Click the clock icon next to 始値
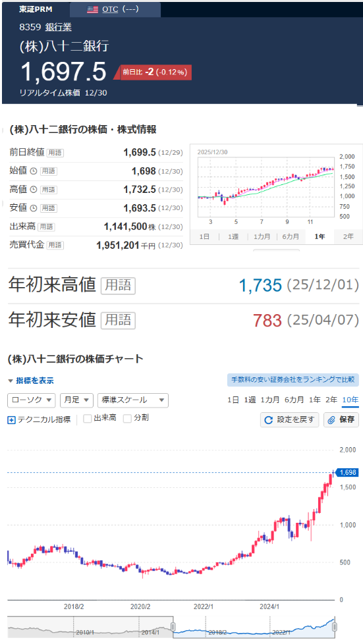Viewport: 363px width, 644px height. point(34,171)
